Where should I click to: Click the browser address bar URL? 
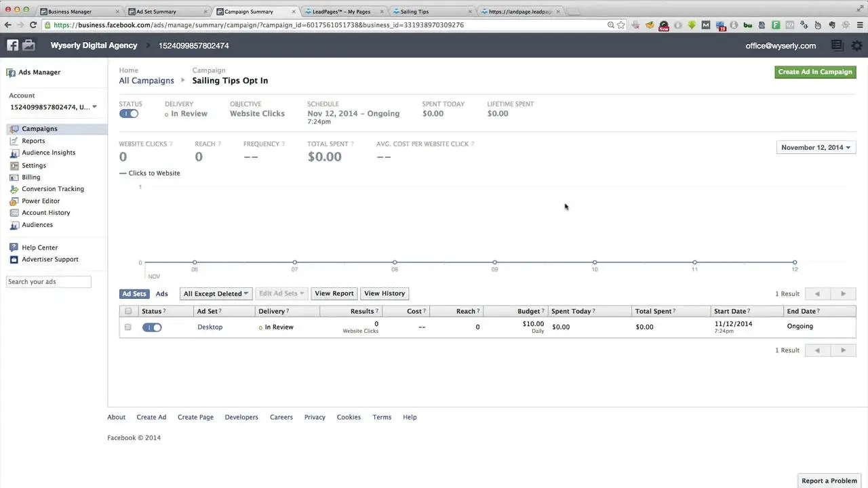pyautogui.click(x=258, y=25)
